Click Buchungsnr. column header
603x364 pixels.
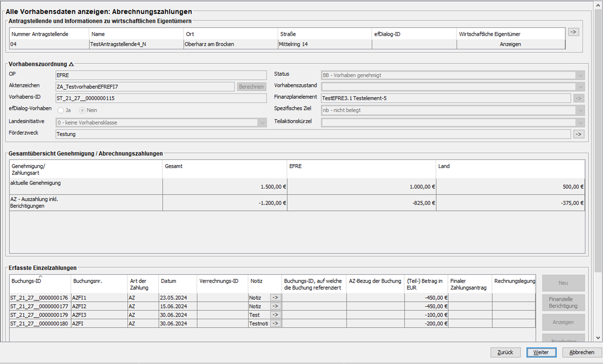99,284
